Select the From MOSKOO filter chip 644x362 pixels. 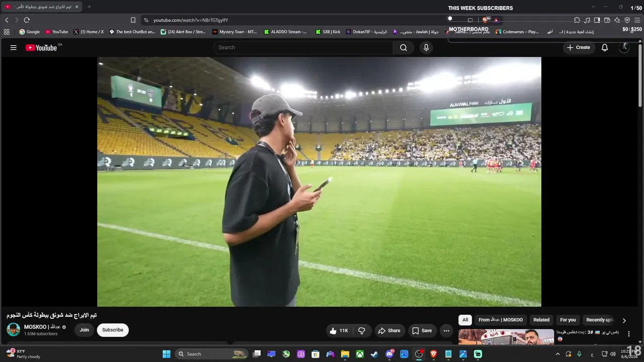click(501, 320)
